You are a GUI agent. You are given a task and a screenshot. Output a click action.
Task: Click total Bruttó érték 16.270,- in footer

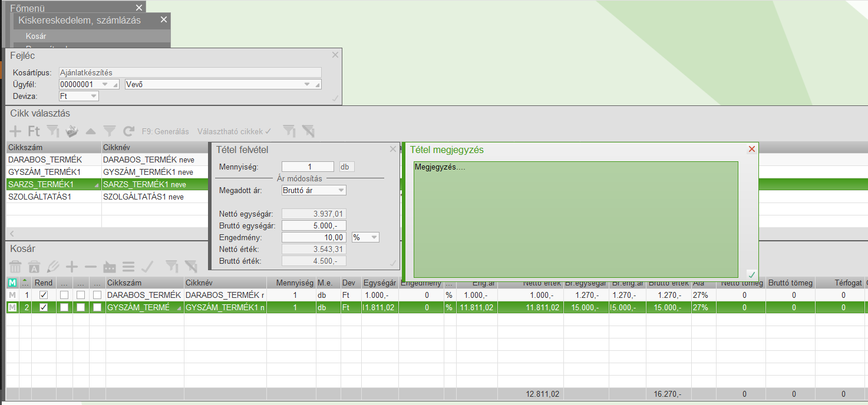667,394
